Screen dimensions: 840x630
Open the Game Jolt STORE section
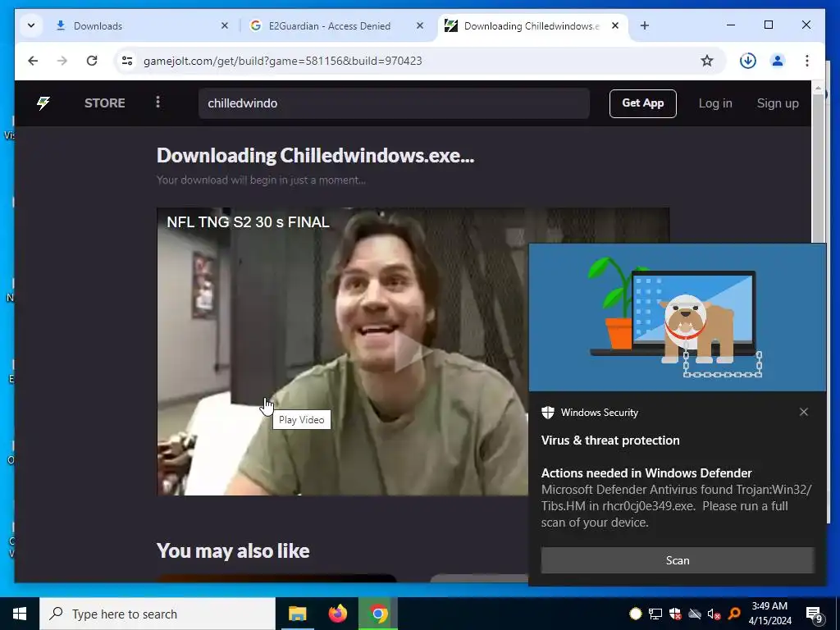(104, 103)
